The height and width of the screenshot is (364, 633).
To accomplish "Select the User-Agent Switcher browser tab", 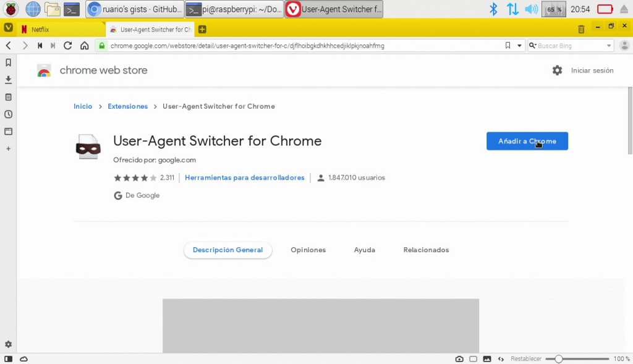I will (x=150, y=29).
